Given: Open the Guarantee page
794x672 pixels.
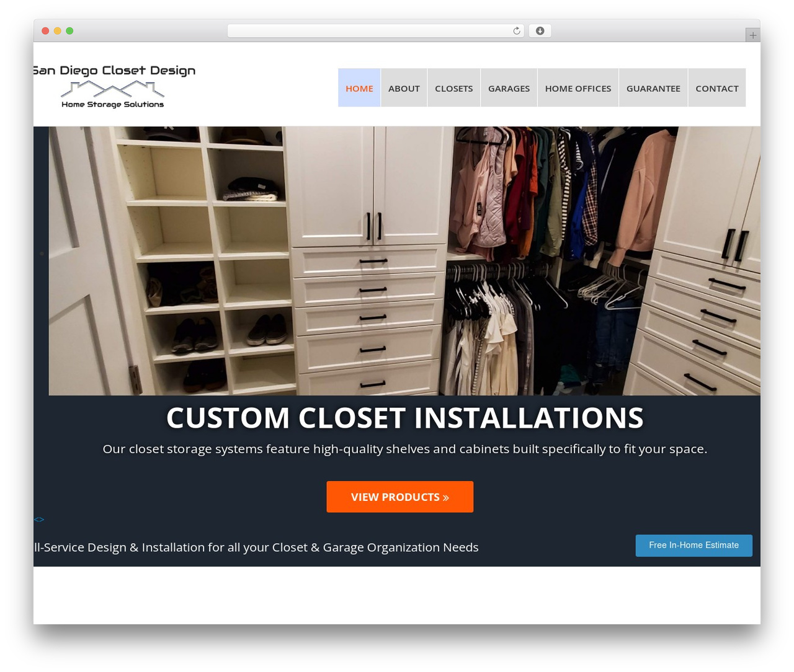Looking at the screenshot, I should [653, 88].
